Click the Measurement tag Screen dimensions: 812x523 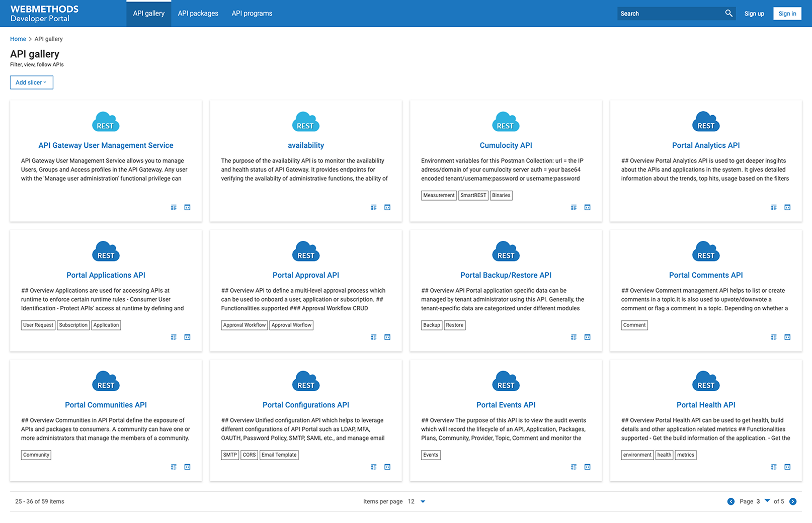[x=439, y=195]
